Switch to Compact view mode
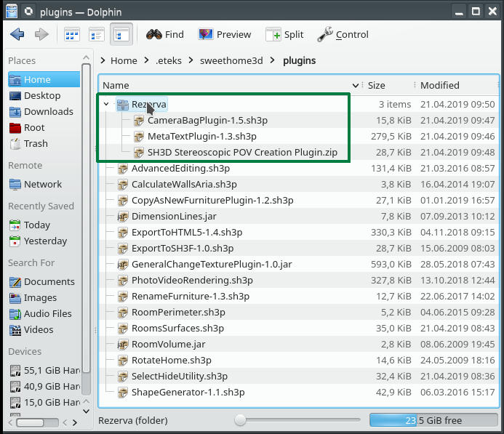This screenshot has height=434, width=504. (x=97, y=34)
